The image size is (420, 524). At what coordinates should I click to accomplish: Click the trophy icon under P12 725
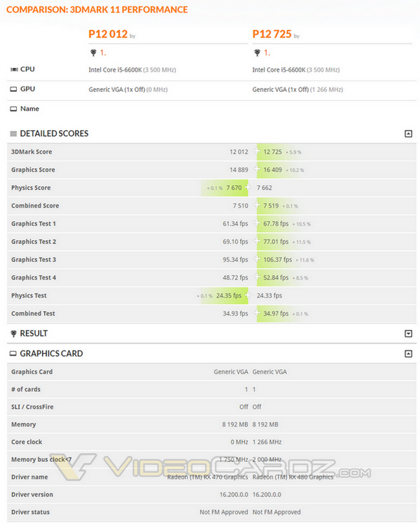coord(257,53)
